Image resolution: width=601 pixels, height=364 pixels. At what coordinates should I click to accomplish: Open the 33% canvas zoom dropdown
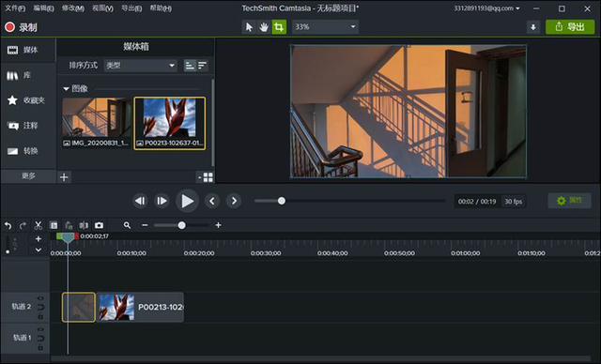pyautogui.click(x=326, y=27)
